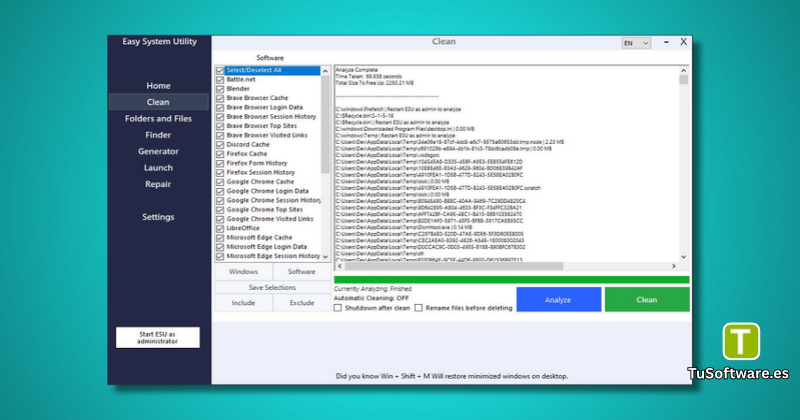Select Brave Browser Top Sites entry
The height and width of the screenshot is (420, 800).
coord(262,126)
